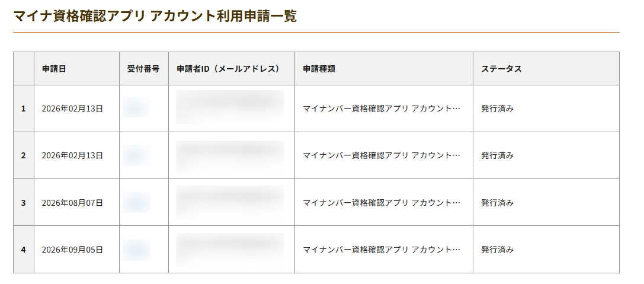Click 申請種類 text in row 1
Screen dimensions: 644x284
(x=382, y=109)
